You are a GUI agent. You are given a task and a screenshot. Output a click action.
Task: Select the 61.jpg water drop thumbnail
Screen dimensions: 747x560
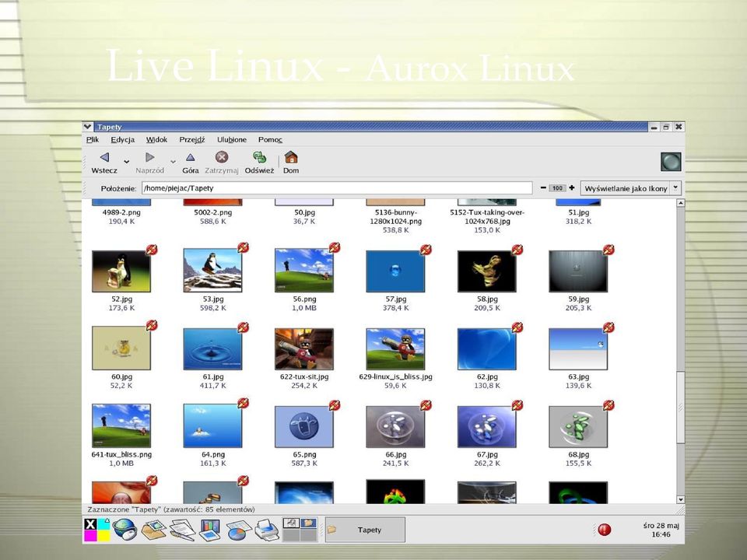[213, 349]
